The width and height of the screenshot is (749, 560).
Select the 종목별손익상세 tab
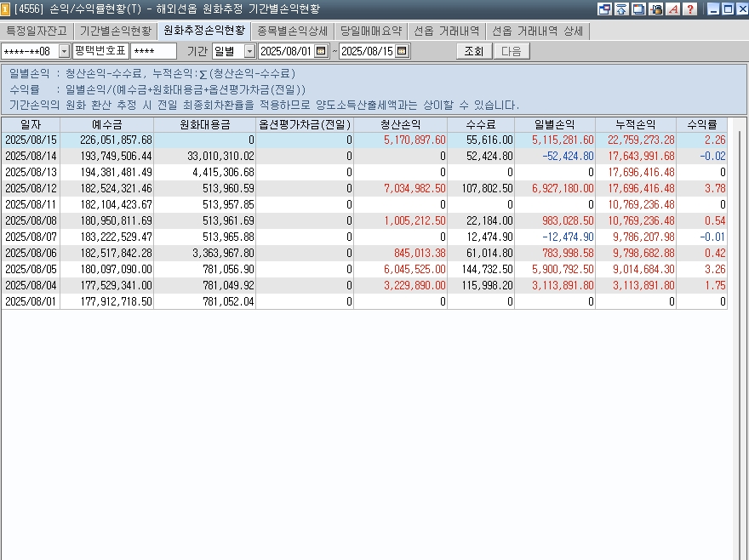click(292, 31)
